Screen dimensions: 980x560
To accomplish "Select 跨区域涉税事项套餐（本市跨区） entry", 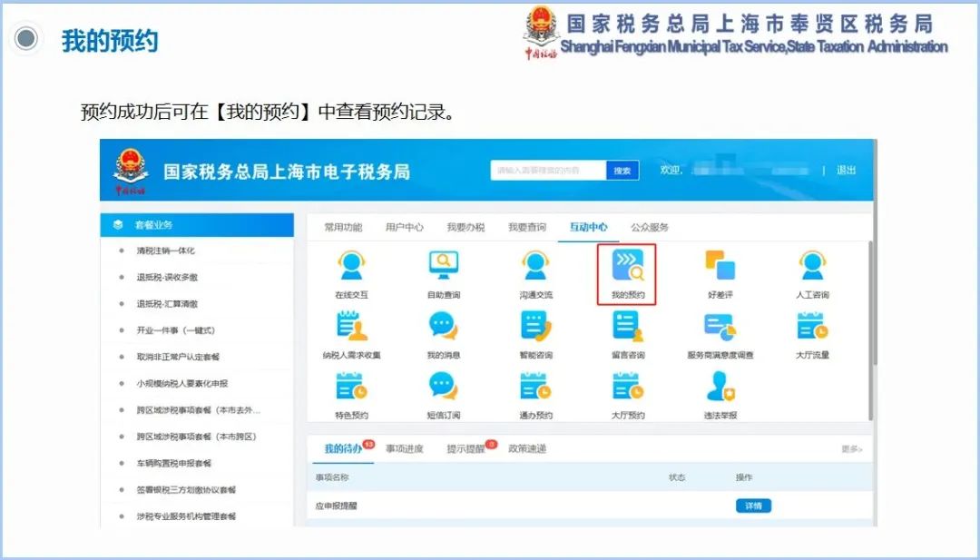I will (196, 437).
